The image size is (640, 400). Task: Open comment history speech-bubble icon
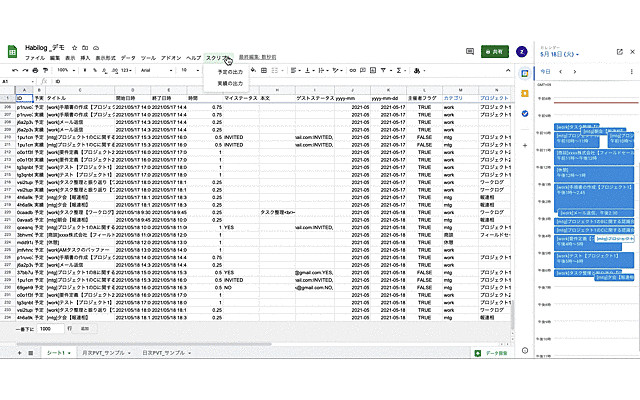tap(470, 51)
